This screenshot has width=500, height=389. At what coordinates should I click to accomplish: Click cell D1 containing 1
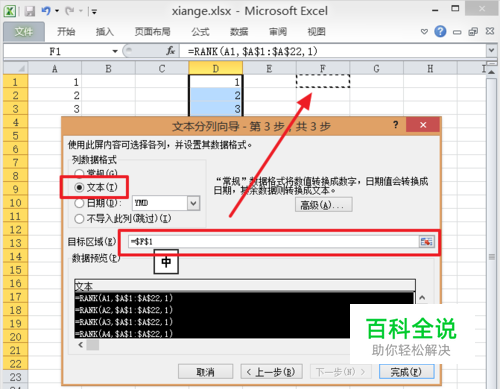point(216,82)
